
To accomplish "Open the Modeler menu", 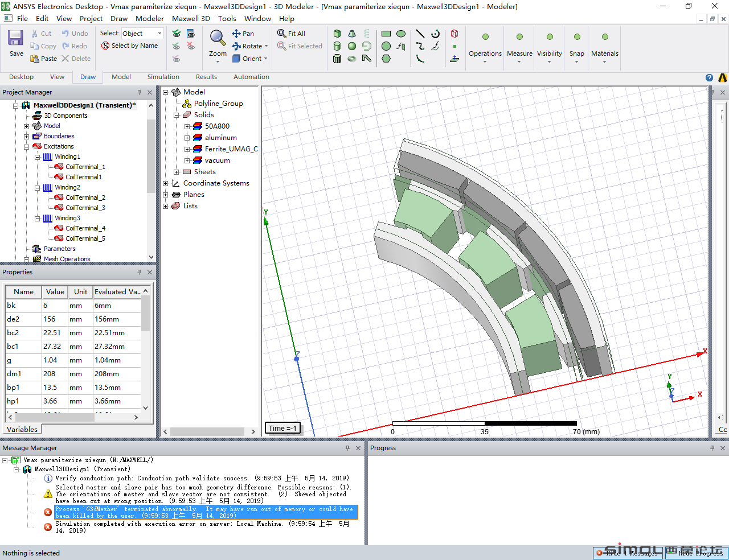I will (150, 18).
